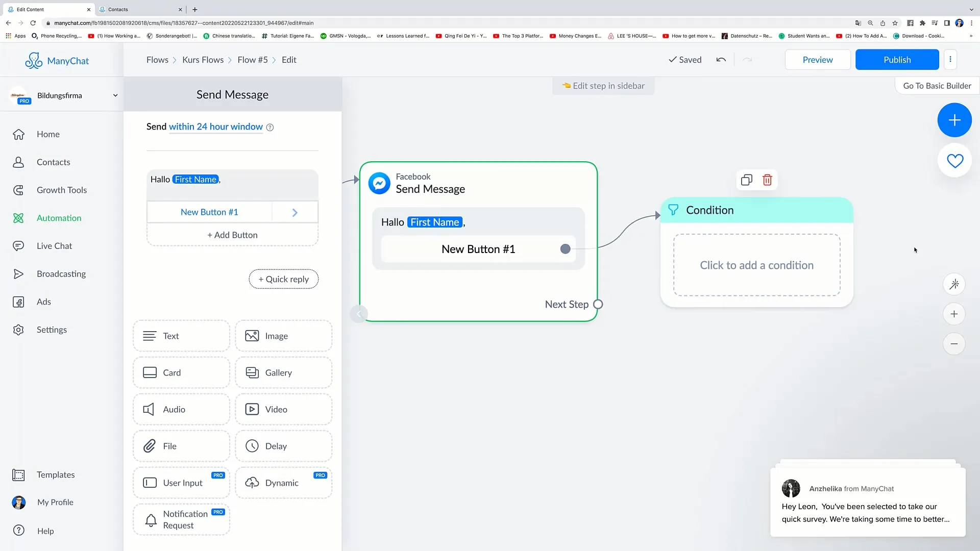Select the Condition node header
The width and height of the screenshot is (980, 551).
click(756, 210)
